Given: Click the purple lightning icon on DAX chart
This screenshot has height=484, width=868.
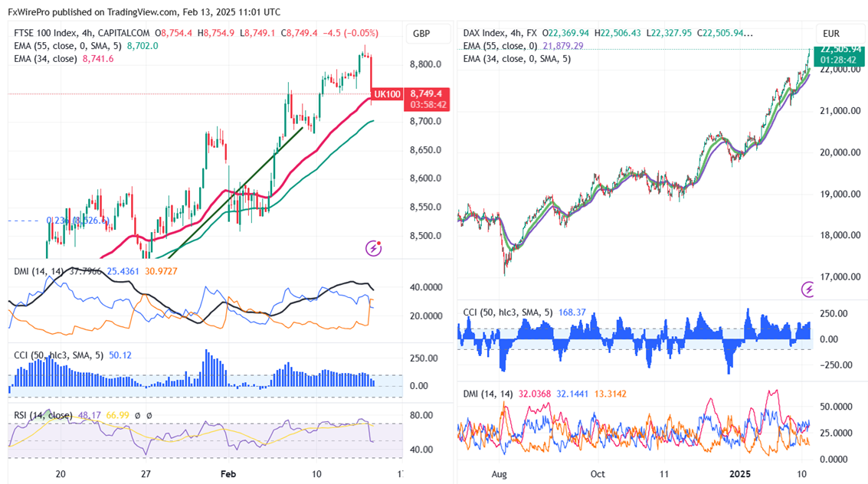Looking at the screenshot, I should (x=808, y=289).
